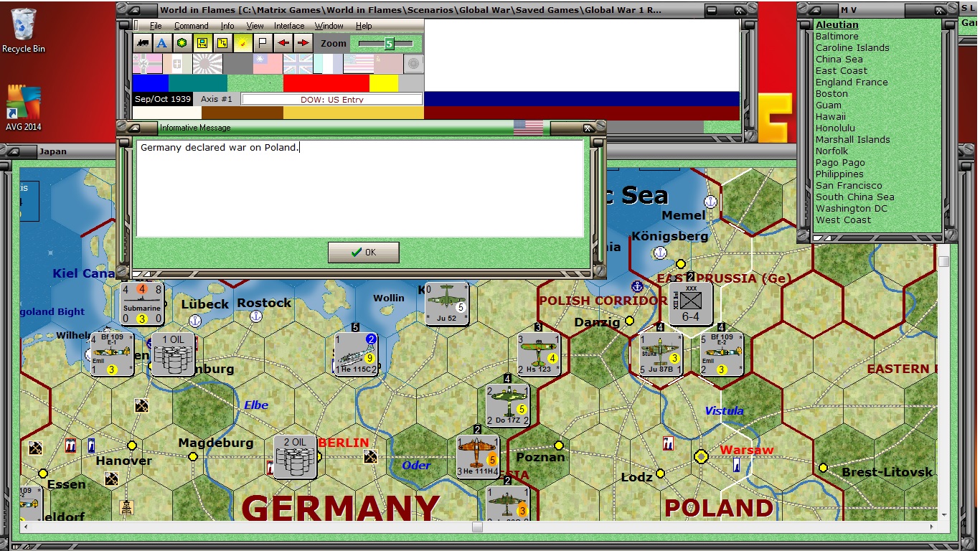Click the map horizontal scrollbar thumb

tap(477, 527)
